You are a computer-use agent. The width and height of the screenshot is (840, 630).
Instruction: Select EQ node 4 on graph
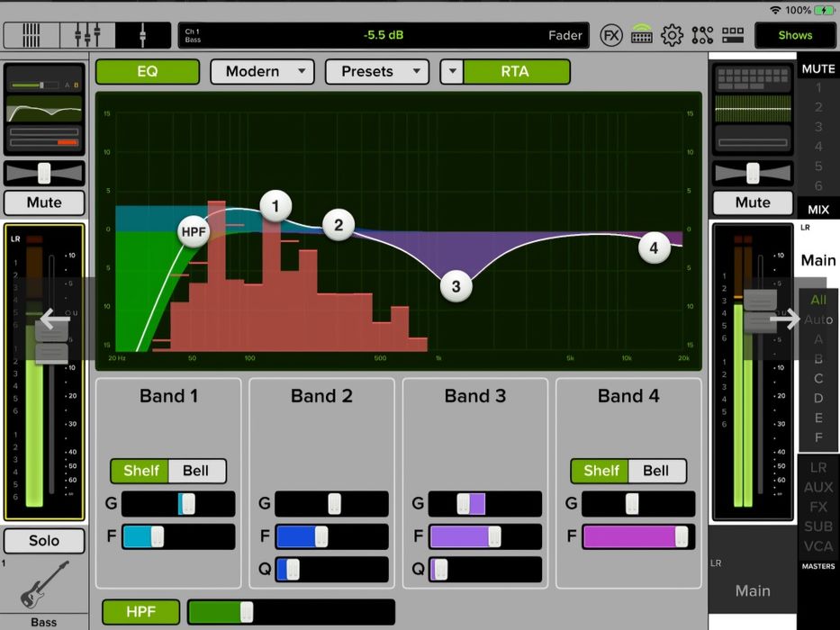point(654,248)
